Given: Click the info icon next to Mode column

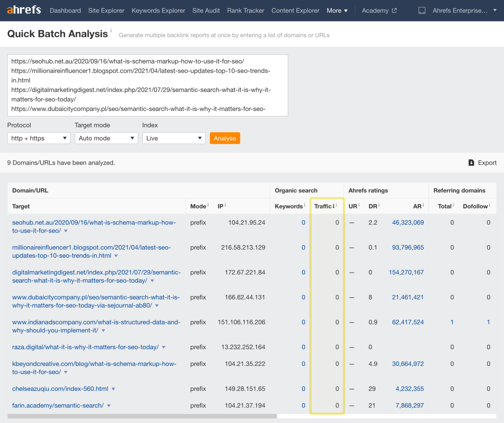Looking at the screenshot, I should click(208, 205).
